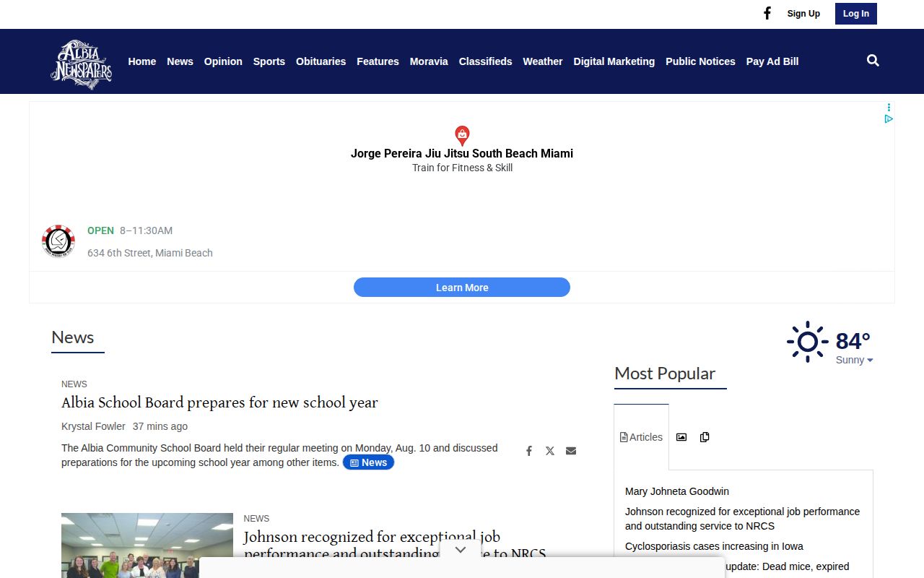Click the Albia Newspapers logo

[82, 64]
